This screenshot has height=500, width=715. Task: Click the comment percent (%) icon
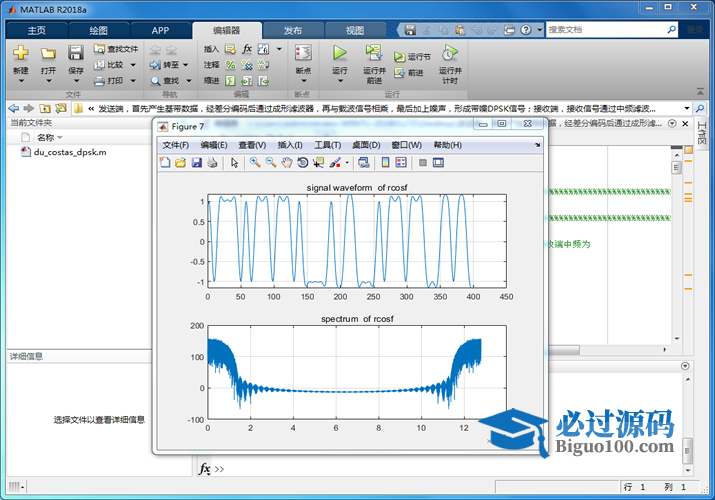pos(231,65)
